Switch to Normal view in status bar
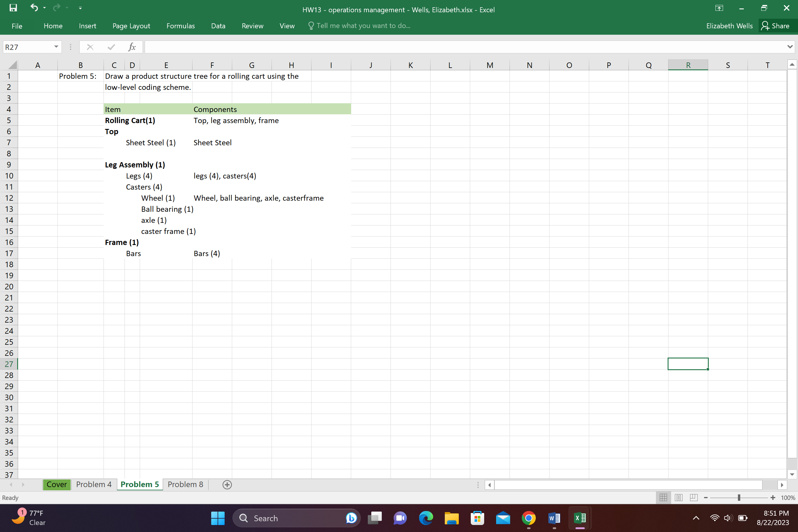 (663, 497)
